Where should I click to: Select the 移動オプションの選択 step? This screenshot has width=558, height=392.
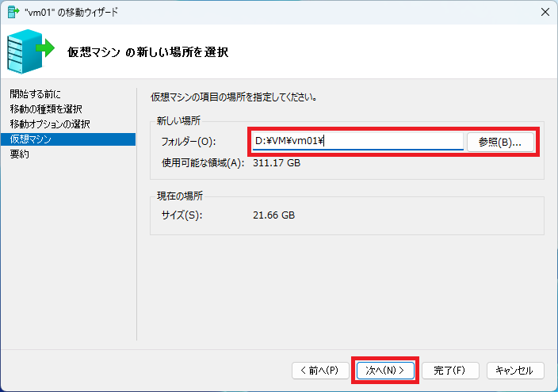pos(50,124)
